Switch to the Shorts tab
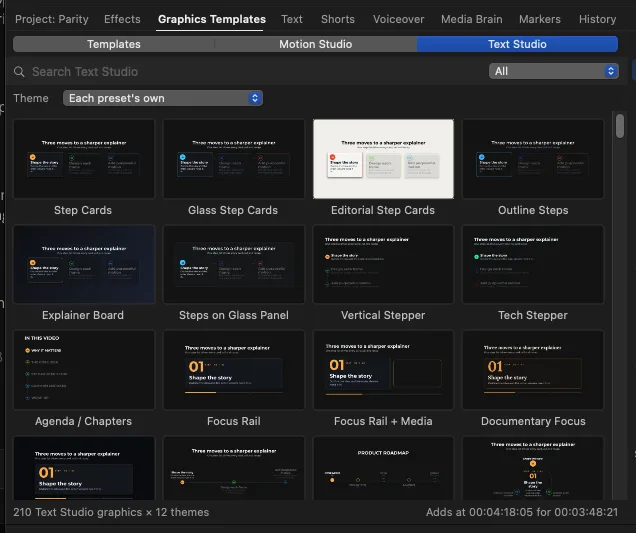 point(337,19)
